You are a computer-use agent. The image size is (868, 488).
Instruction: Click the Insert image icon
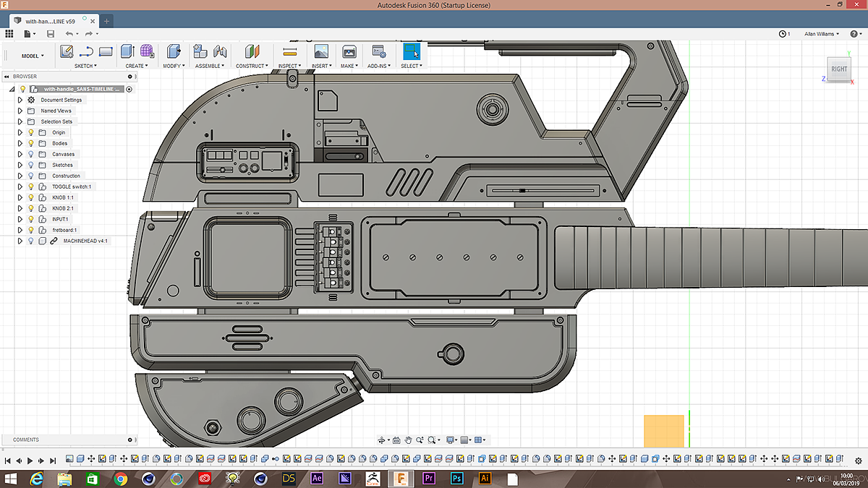[x=320, y=51]
